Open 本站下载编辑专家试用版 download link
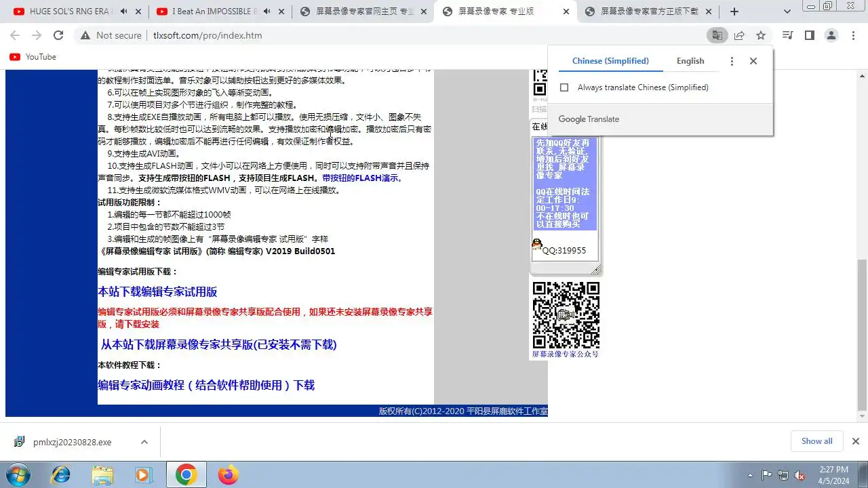868x488 pixels. [157, 292]
